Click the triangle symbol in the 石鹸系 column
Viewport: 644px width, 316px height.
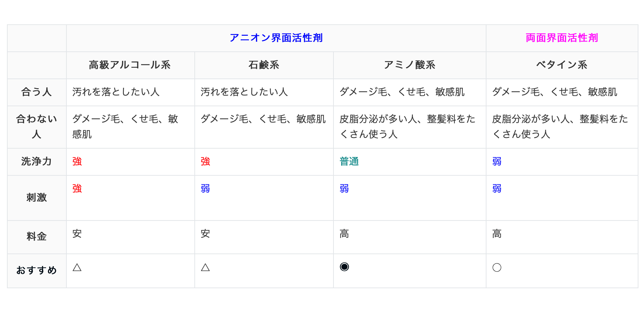tap(205, 267)
